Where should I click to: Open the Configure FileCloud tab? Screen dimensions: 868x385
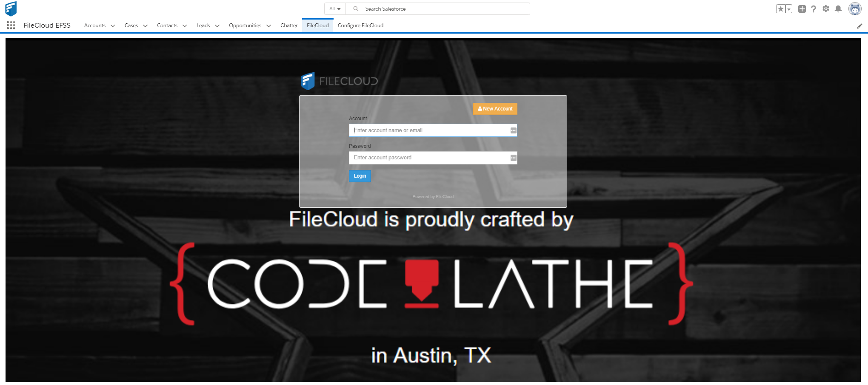[x=360, y=25]
